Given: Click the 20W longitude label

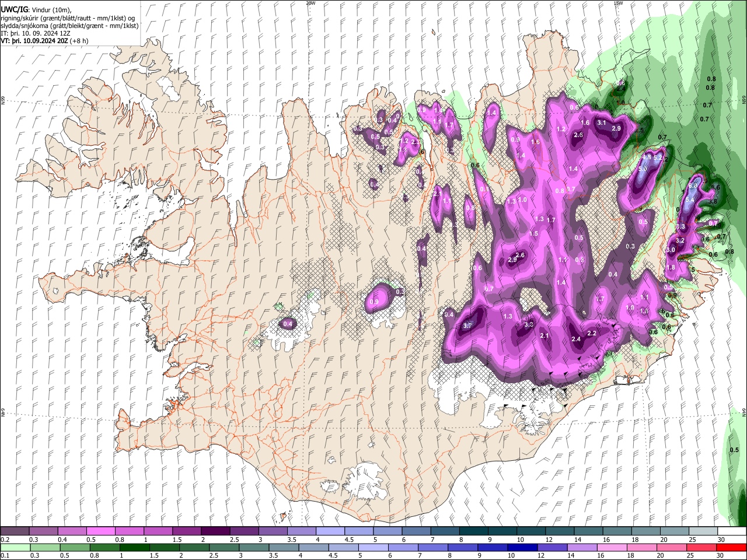Looking at the screenshot, I should click(310, 3).
